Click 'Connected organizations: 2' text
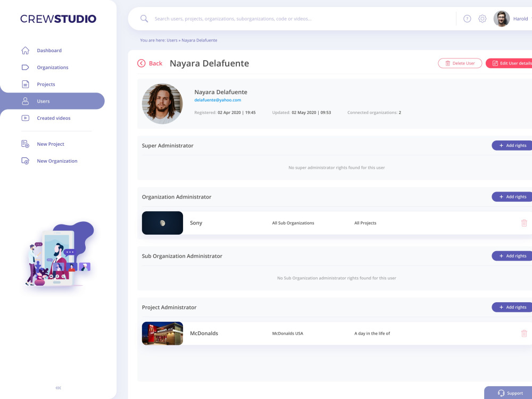Screen dimensions: 532x399 (374, 113)
